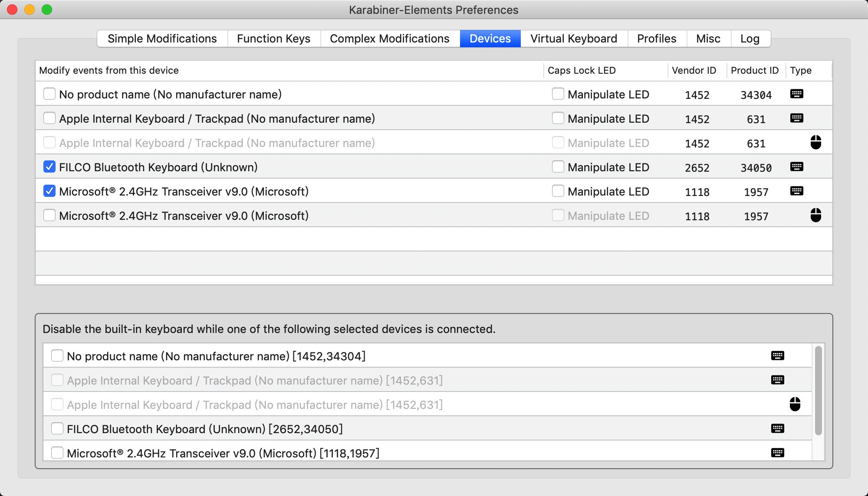
Task: Switch to Simple Modifications tab
Action: [162, 38]
